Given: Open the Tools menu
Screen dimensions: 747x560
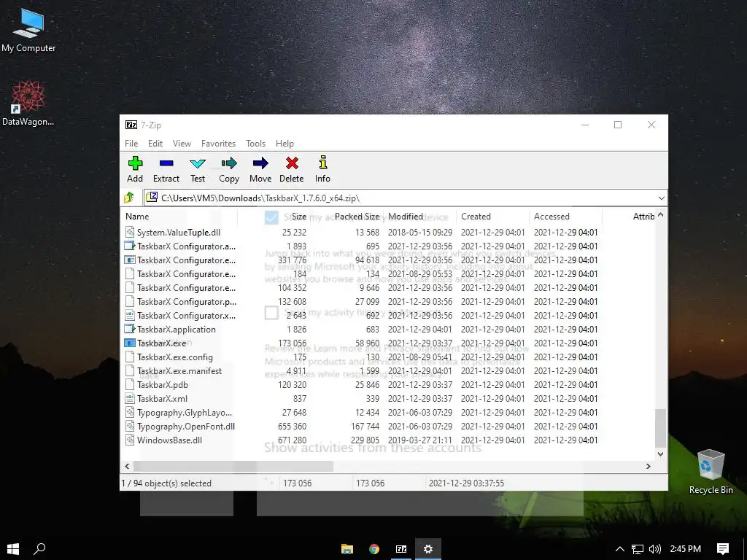Looking at the screenshot, I should pos(255,144).
